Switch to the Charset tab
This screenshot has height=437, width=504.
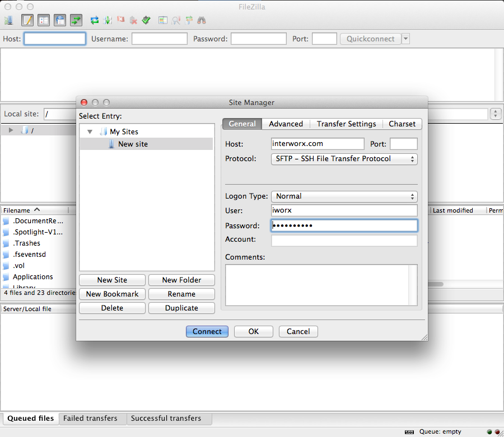(x=402, y=124)
